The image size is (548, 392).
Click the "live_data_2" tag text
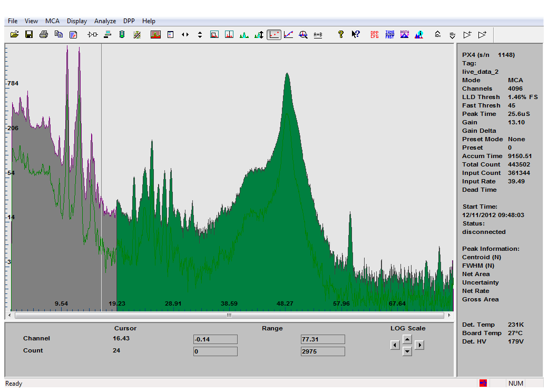point(480,72)
